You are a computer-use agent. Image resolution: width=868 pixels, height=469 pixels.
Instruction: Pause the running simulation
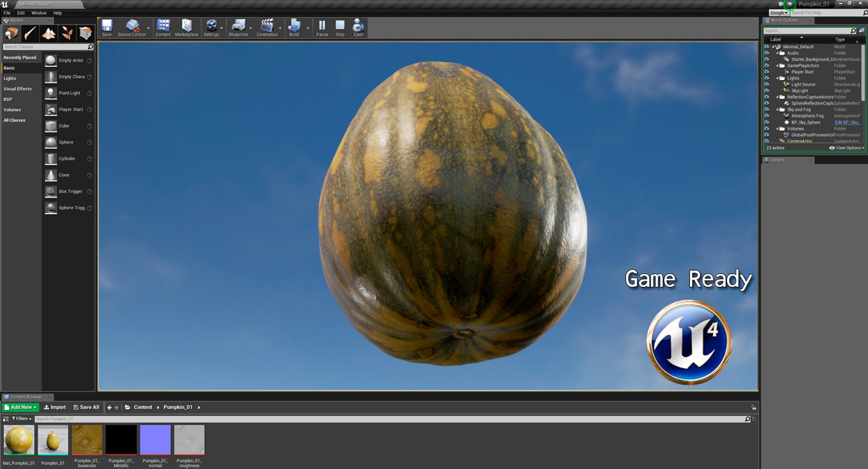[322, 28]
